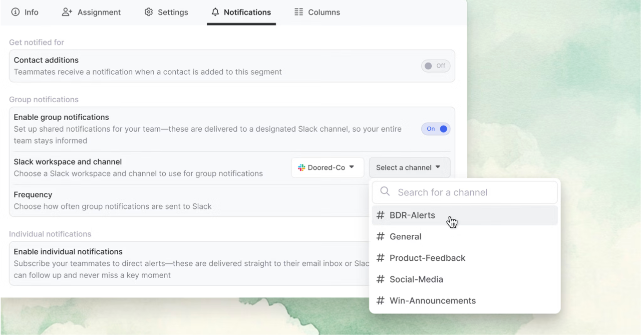The height and width of the screenshot is (336, 644).
Task: Toggle Contact additions notifications on
Action: 436,66
